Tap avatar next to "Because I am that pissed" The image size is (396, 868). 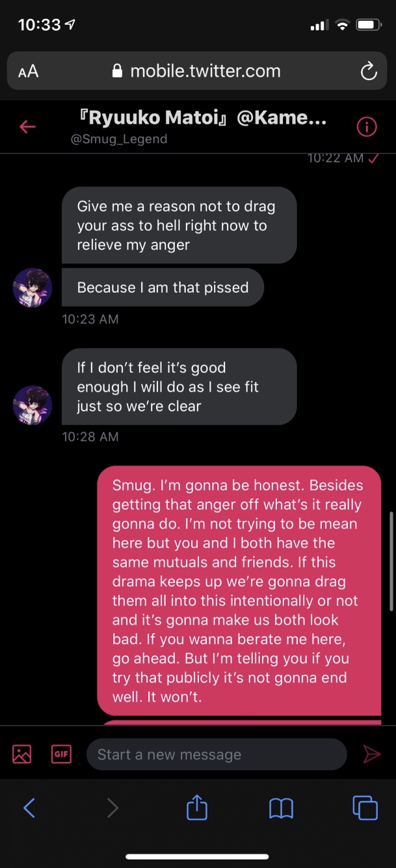click(33, 287)
